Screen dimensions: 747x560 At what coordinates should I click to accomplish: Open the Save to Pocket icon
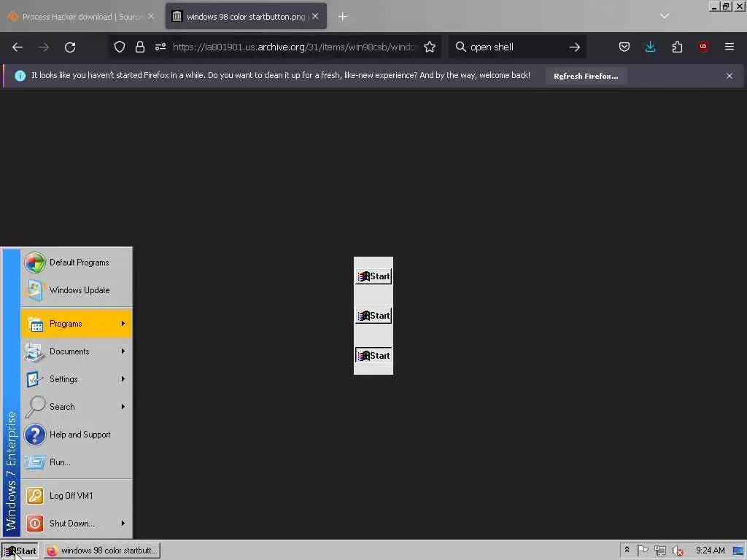[624, 47]
